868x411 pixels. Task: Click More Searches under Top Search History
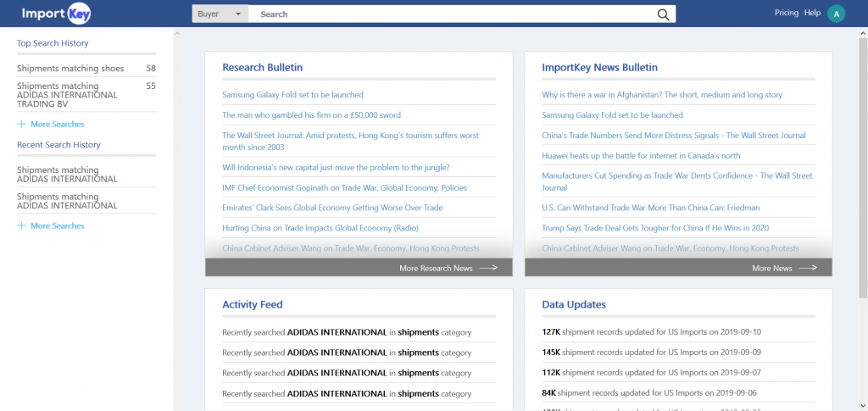pos(58,124)
